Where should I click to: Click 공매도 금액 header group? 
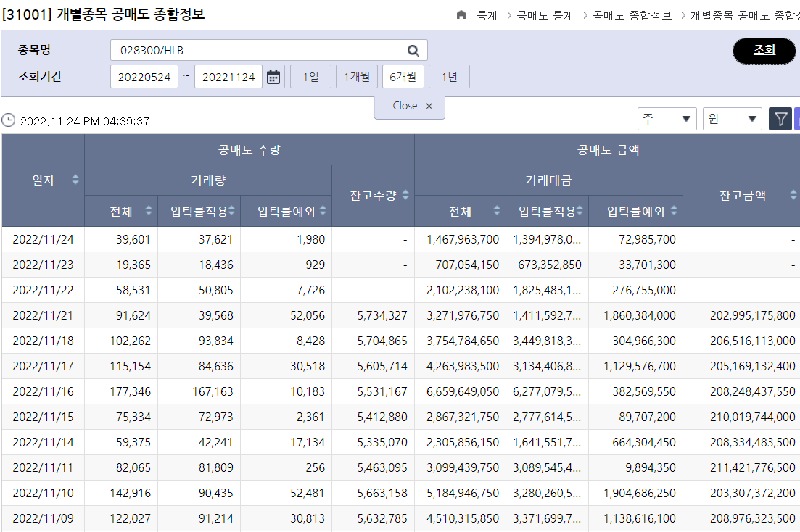[x=608, y=150]
